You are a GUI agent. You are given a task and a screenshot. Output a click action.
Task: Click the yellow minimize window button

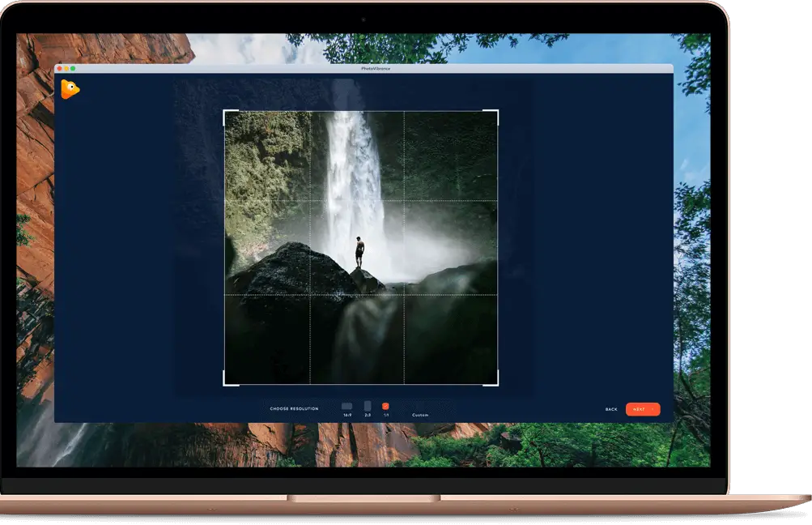click(x=66, y=68)
